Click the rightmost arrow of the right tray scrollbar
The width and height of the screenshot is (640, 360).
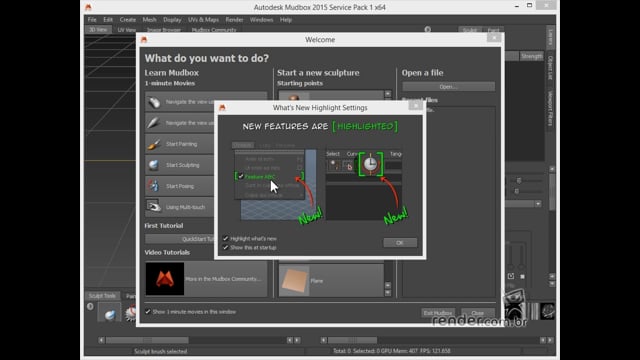(x=550, y=340)
